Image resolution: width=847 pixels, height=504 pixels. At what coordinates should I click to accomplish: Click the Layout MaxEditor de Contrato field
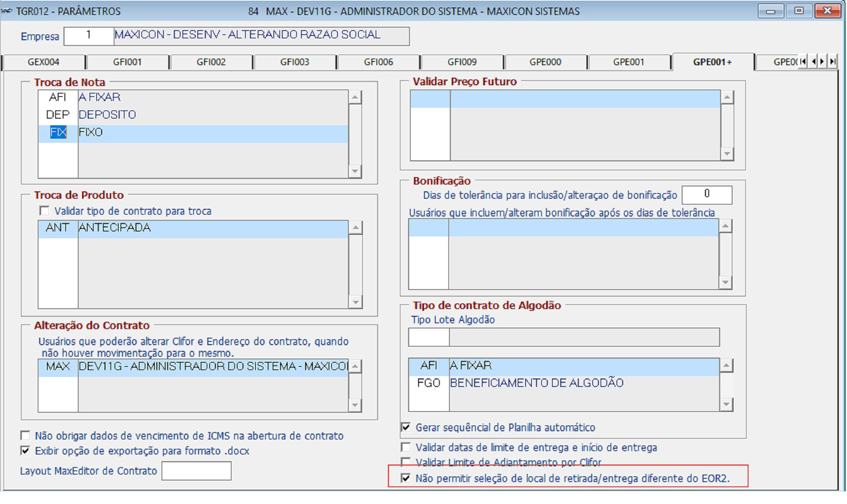click(196, 471)
